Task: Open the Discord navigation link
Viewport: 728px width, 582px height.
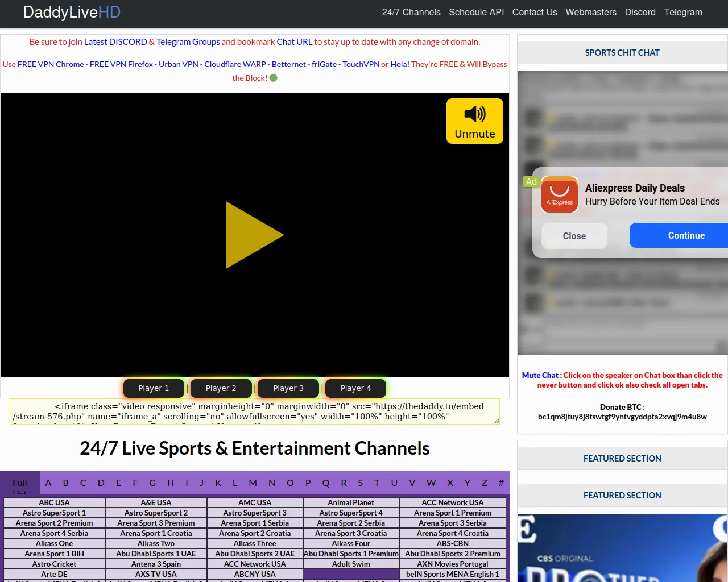Action: click(640, 12)
